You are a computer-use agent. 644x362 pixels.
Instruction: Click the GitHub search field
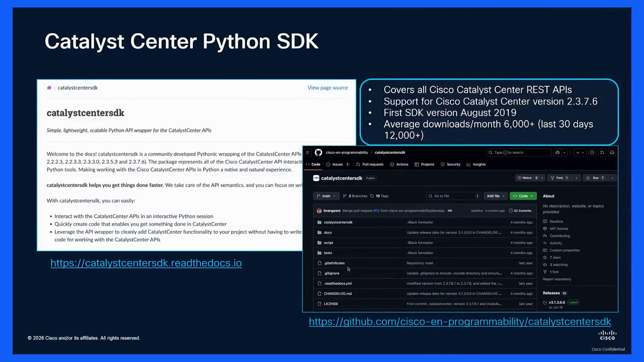(x=519, y=153)
